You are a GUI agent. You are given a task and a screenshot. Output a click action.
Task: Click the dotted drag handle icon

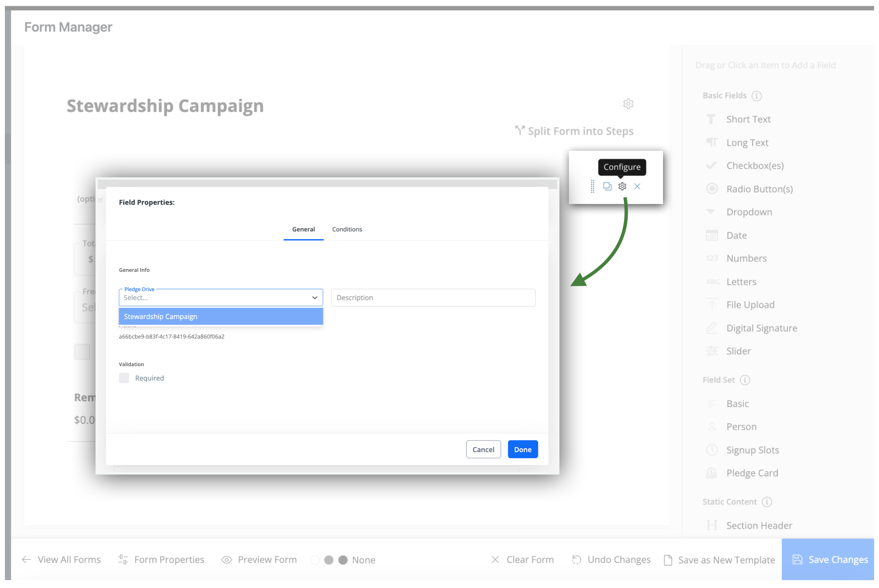[x=592, y=186]
